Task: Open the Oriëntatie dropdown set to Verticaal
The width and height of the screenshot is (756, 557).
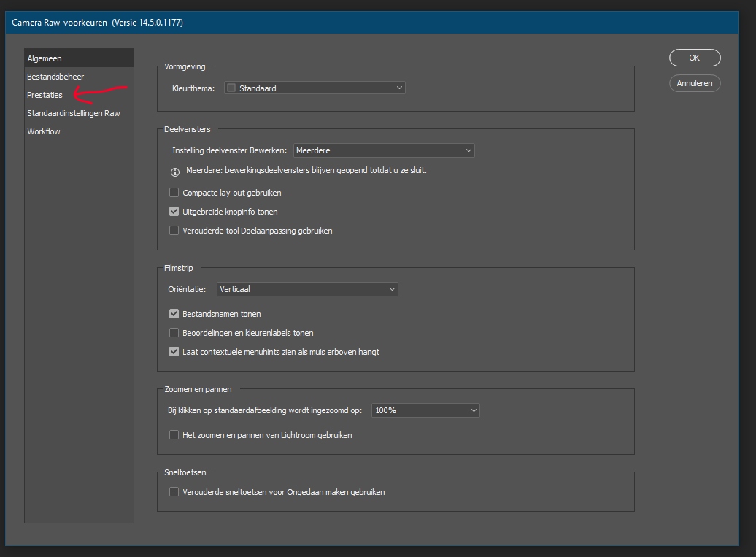Action: point(307,289)
